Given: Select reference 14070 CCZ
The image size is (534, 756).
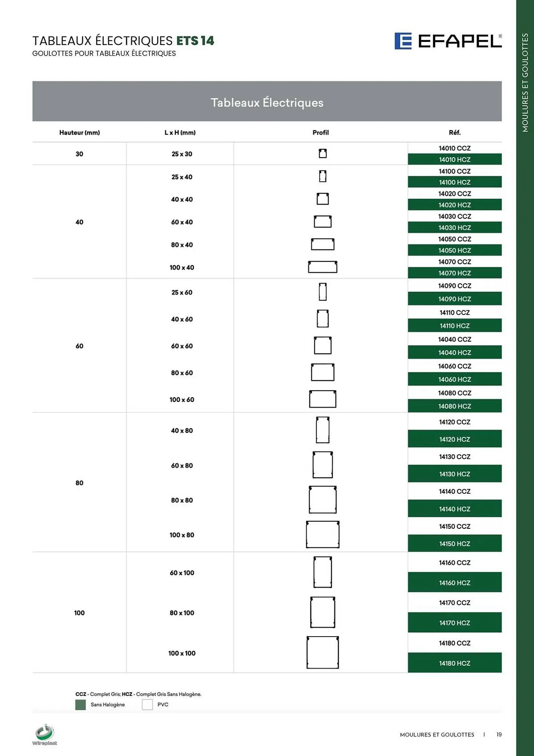Looking at the screenshot, I should (x=454, y=262).
